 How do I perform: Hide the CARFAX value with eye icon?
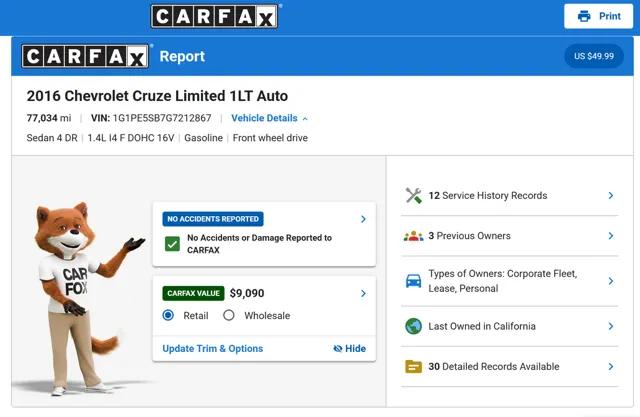point(349,348)
